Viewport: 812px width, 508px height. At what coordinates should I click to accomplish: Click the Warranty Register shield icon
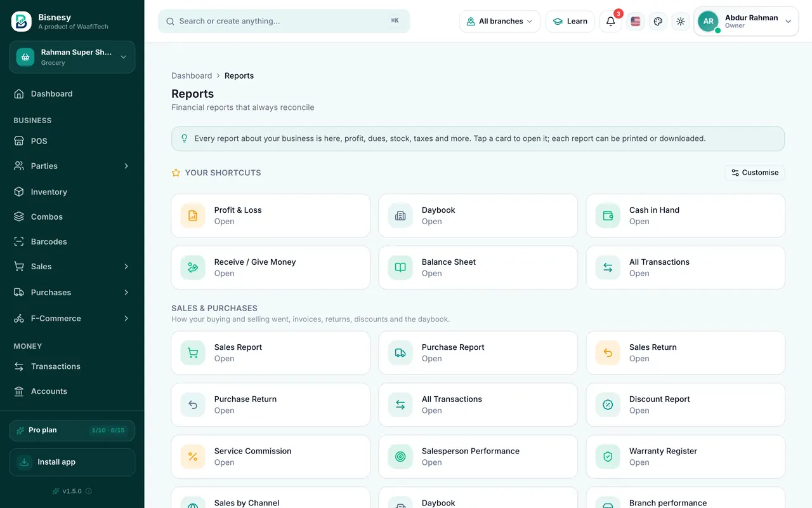608,457
